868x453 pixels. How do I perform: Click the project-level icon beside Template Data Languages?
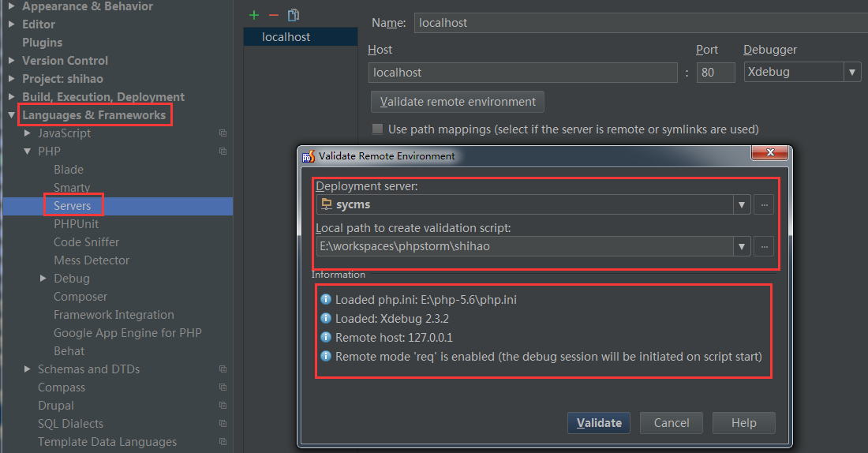(x=223, y=442)
